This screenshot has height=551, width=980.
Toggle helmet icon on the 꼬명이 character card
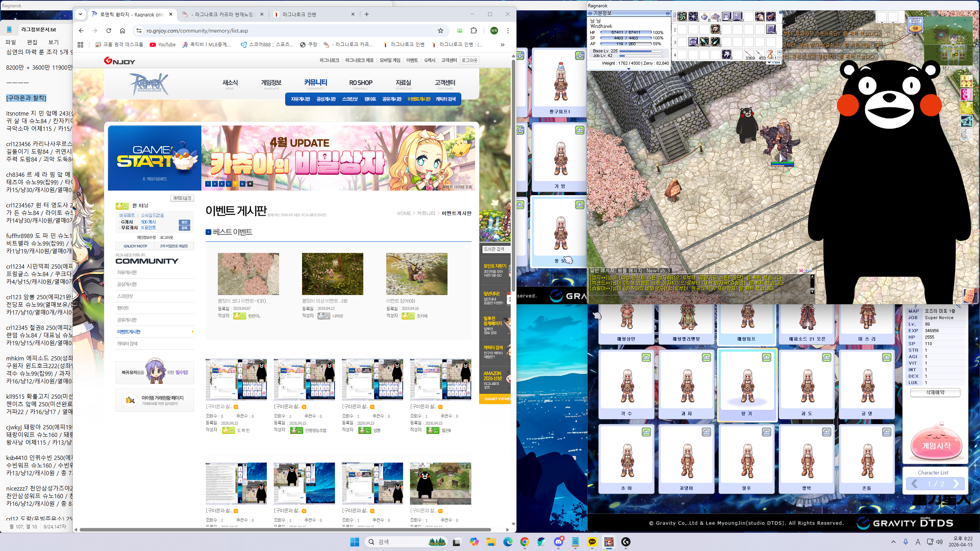pyautogui.click(x=706, y=432)
